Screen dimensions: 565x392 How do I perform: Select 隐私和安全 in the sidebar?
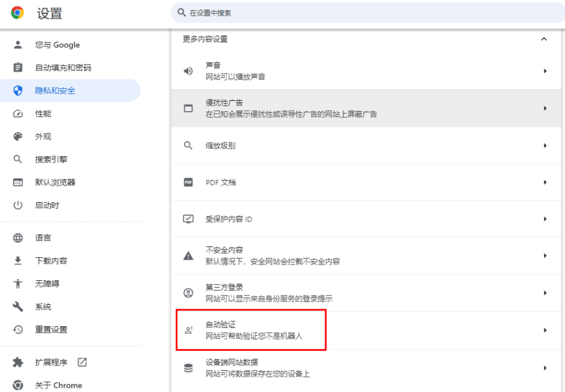70,91
